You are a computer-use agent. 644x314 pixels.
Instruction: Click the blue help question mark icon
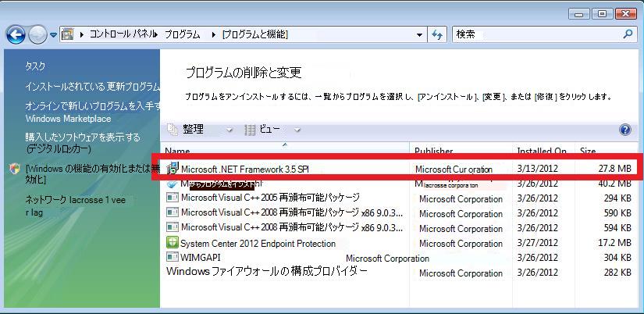coord(624,130)
